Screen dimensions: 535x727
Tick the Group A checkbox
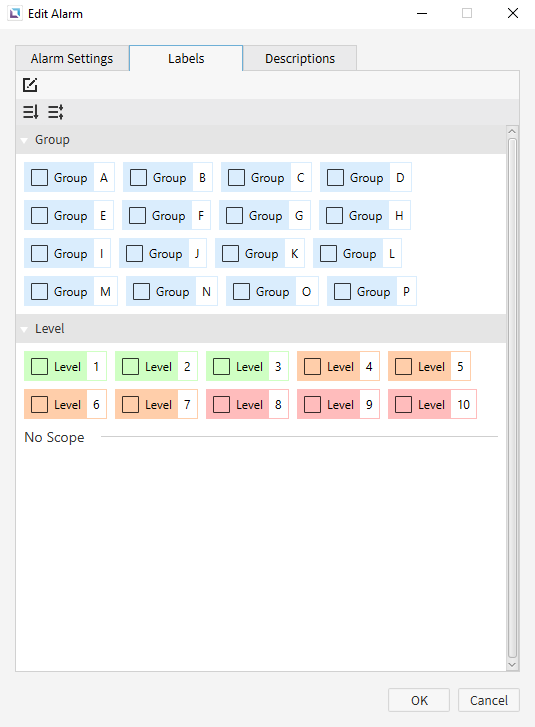tap(39, 178)
